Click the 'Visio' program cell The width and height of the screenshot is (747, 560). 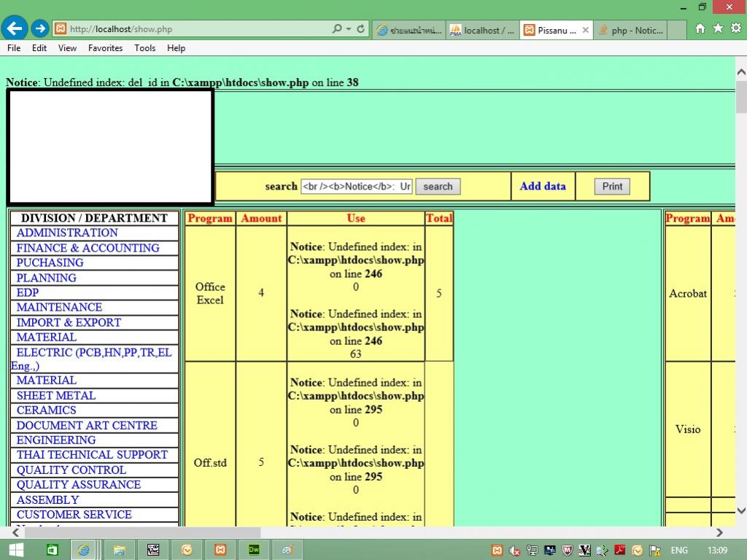[688, 429]
